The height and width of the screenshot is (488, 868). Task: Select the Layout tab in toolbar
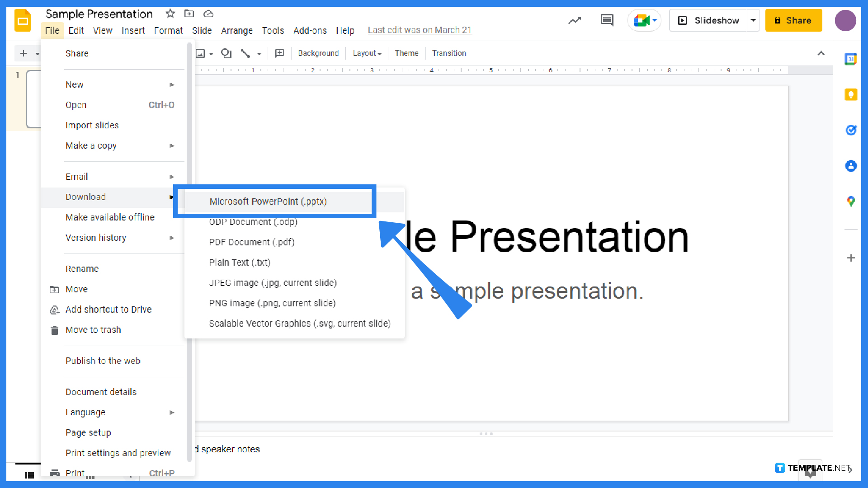click(365, 53)
